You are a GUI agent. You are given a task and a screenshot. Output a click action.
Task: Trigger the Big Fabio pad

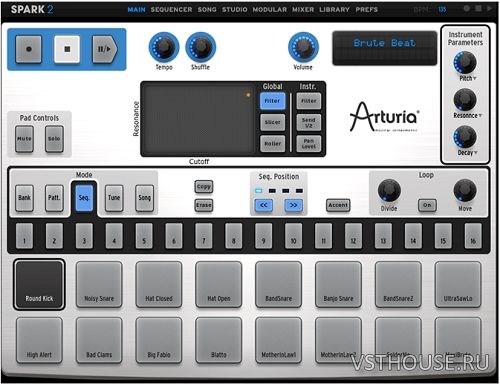pos(159,340)
